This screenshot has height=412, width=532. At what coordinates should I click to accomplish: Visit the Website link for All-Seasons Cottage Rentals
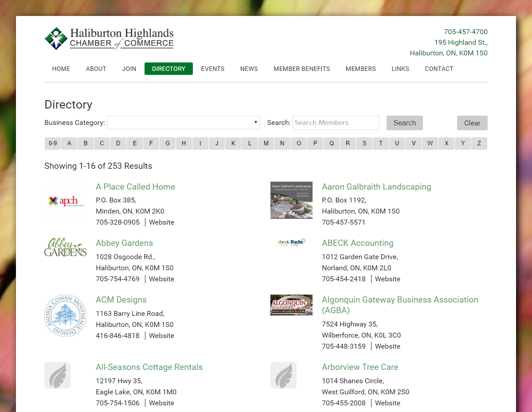click(161, 403)
